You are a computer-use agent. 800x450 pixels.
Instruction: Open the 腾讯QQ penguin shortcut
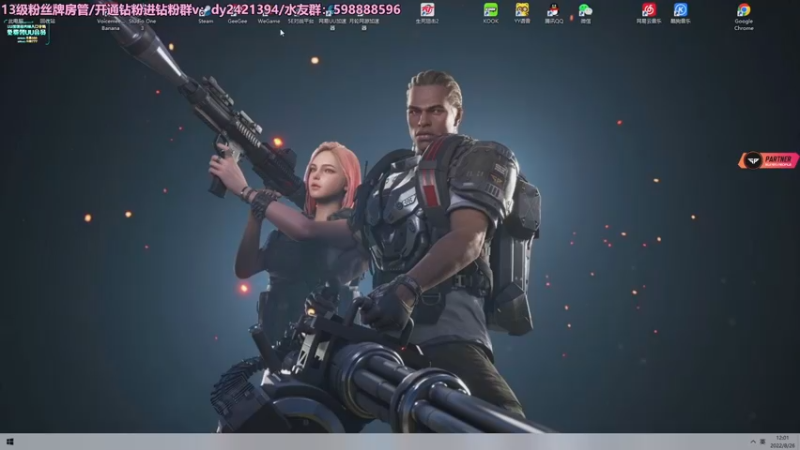pyautogui.click(x=554, y=13)
